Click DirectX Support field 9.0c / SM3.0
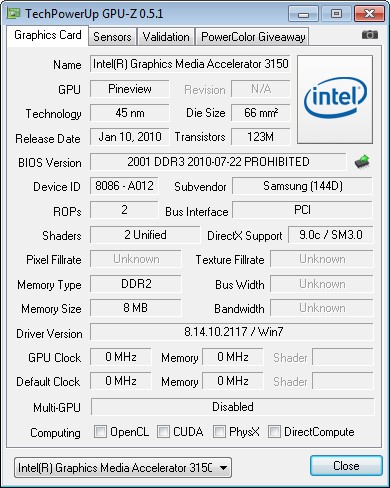Image resolution: width=390 pixels, height=488 pixels. (331, 235)
